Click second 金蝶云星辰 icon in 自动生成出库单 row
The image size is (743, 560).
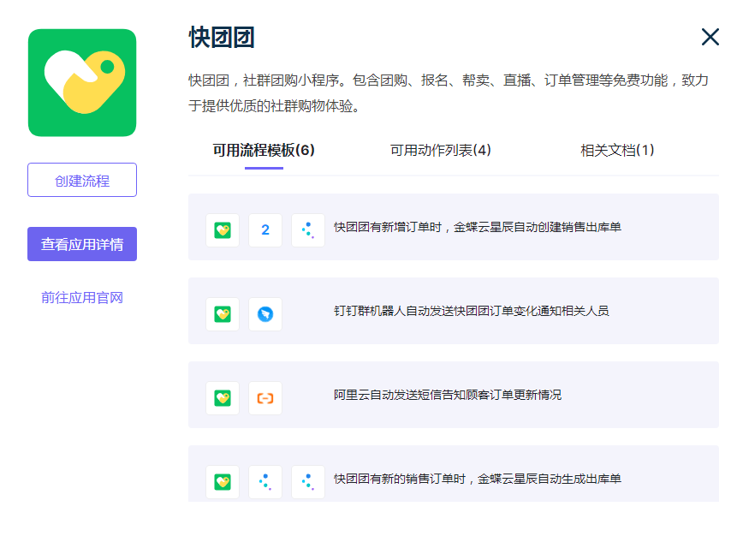point(308,482)
